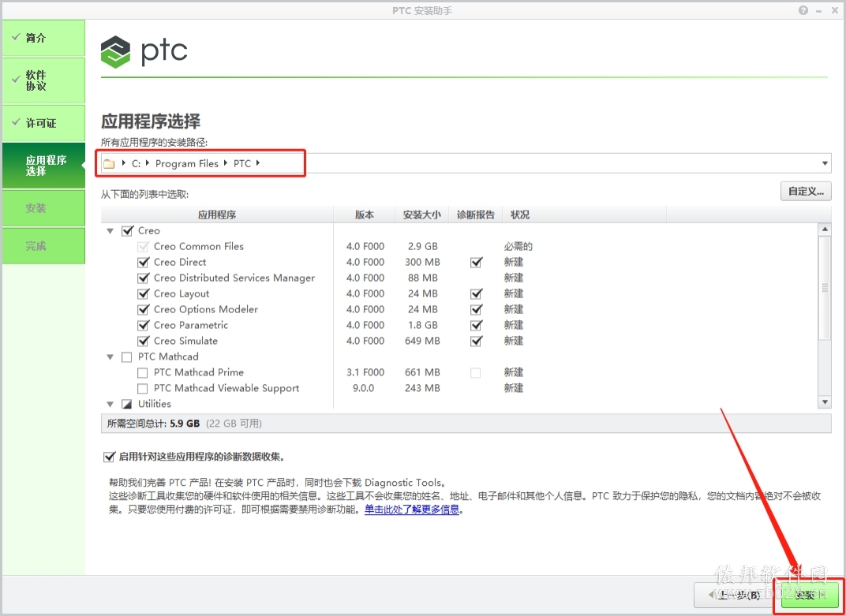Click the help question mark icon
846x616 pixels.
click(803, 10)
